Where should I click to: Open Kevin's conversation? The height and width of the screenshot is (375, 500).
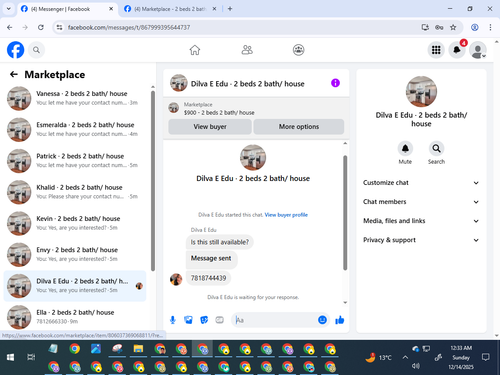coord(75,223)
